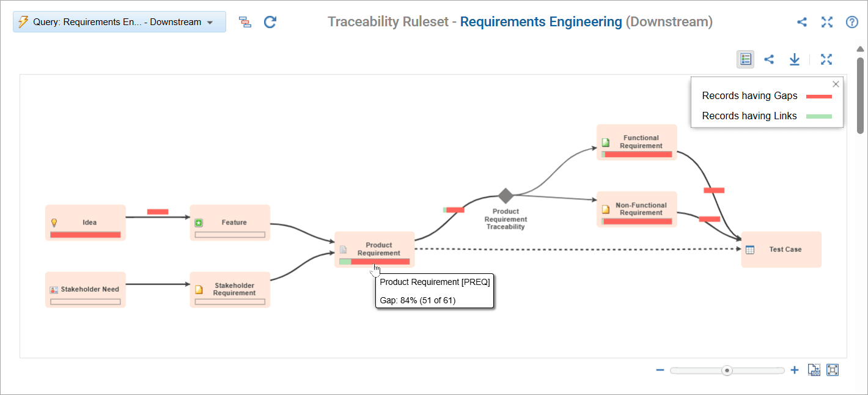Open the Query Requirements Engineering dropdown

tap(119, 22)
